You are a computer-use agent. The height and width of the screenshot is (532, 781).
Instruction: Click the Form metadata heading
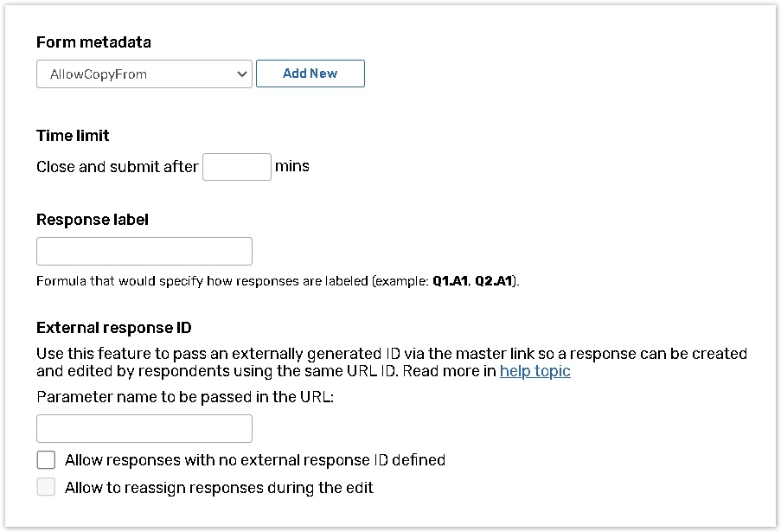click(x=93, y=42)
